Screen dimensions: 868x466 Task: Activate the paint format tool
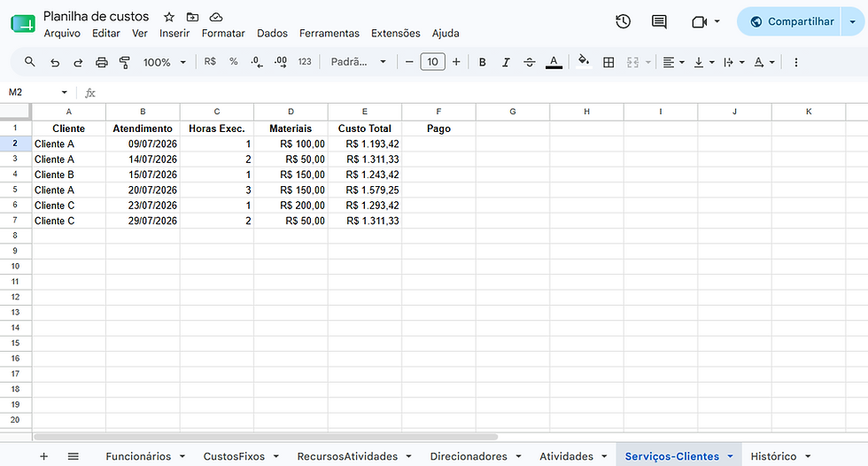pyautogui.click(x=125, y=62)
